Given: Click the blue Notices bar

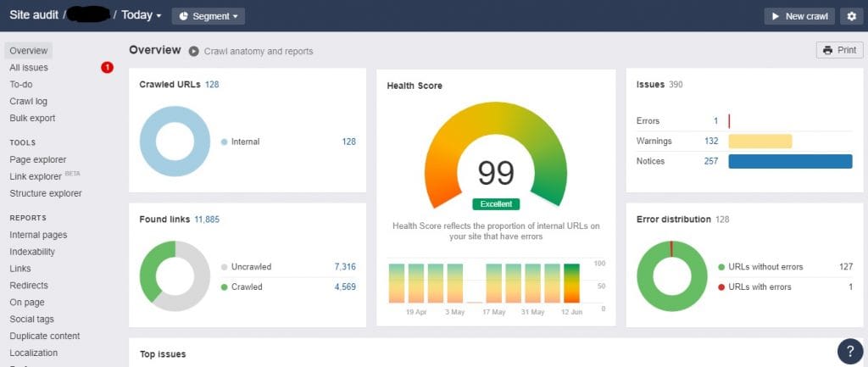Looking at the screenshot, I should [x=790, y=161].
